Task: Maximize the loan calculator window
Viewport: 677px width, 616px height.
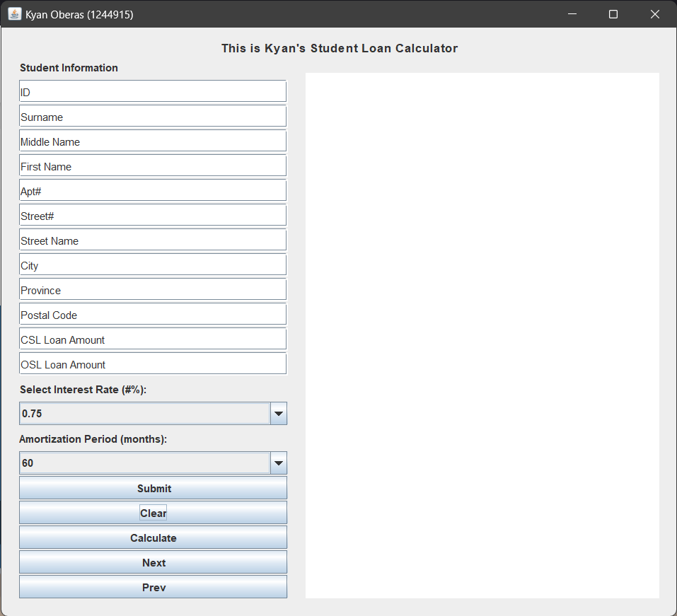Action: pos(613,14)
